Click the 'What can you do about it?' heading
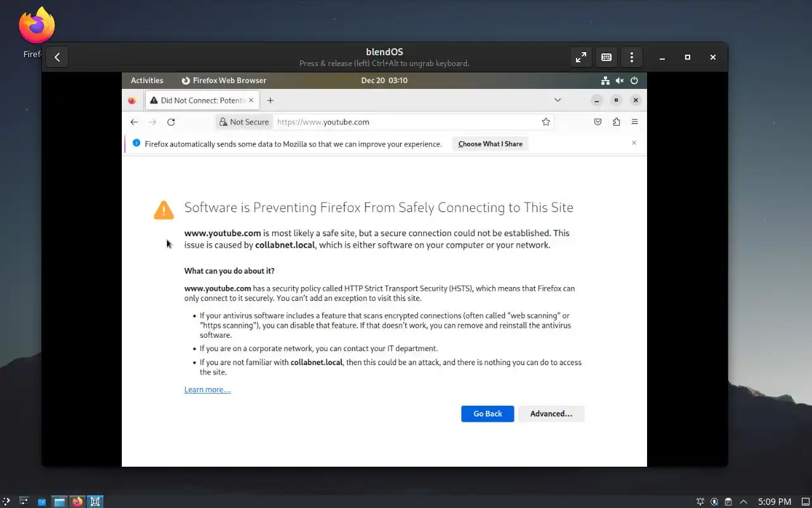The width and height of the screenshot is (812, 508). (229, 271)
